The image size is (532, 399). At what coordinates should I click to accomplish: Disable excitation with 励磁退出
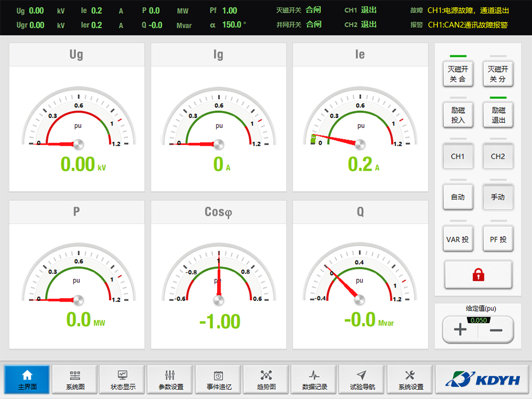point(498,115)
